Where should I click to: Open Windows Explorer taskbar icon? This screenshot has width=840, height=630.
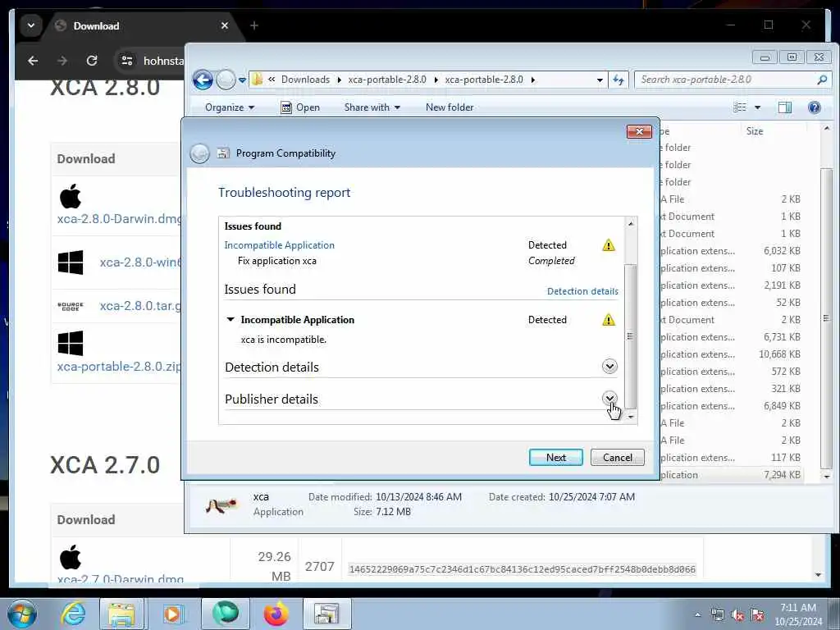coord(121,614)
